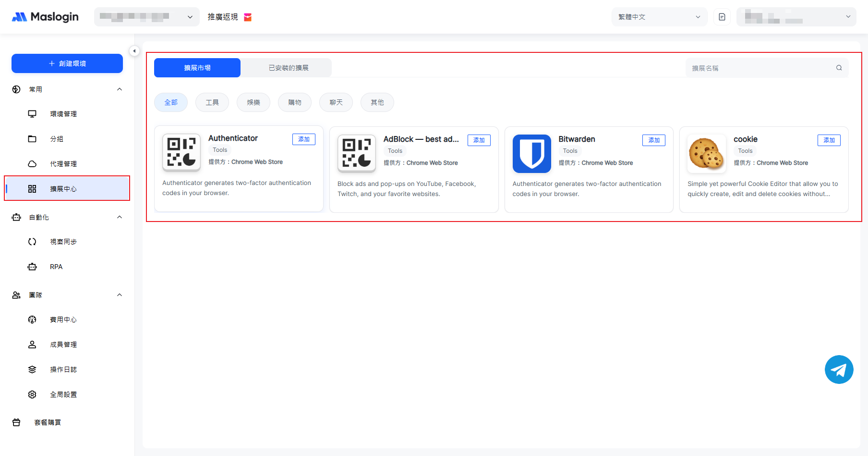
Task: Click the 擴展名稱 search field
Action: pyautogui.click(x=761, y=68)
